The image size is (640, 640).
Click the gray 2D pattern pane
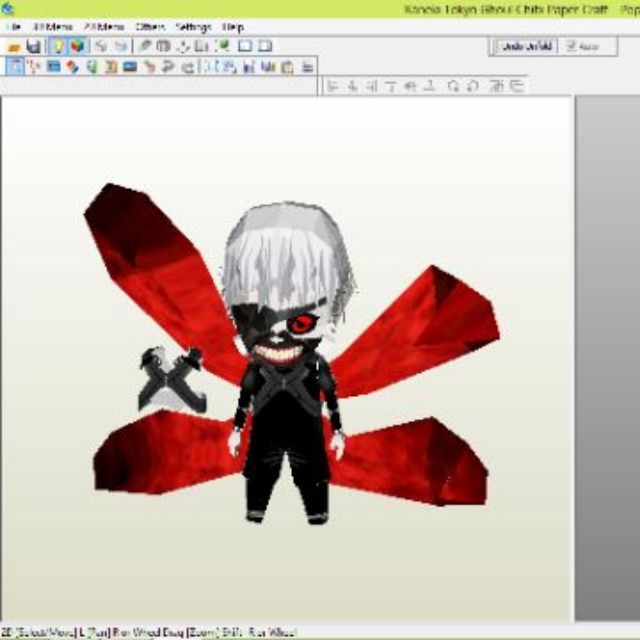pos(607,358)
